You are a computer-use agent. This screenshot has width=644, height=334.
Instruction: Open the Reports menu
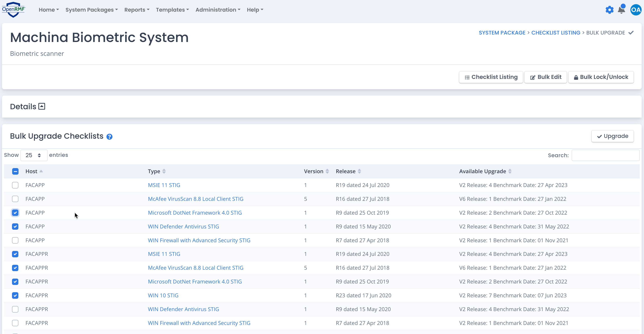tap(137, 10)
